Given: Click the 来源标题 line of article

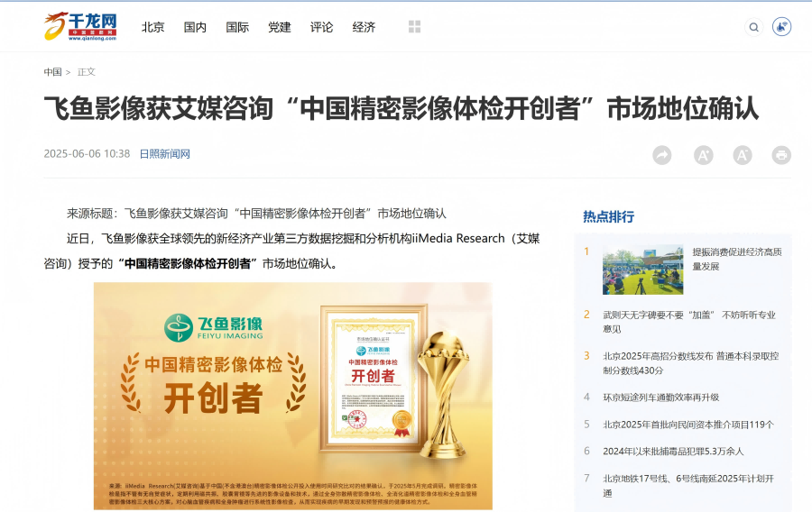Looking at the screenshot, I should (256, 214).
